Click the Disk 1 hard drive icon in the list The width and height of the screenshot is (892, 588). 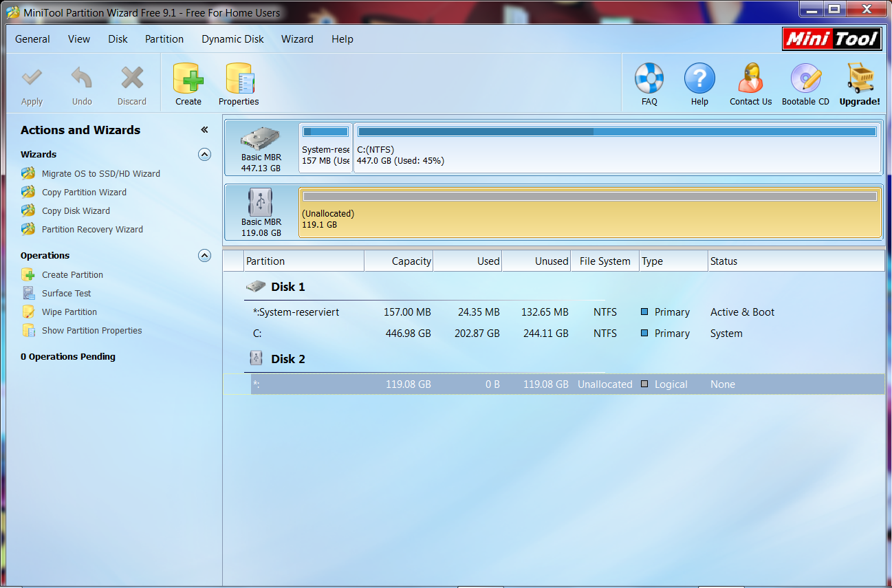pos(256,286)
